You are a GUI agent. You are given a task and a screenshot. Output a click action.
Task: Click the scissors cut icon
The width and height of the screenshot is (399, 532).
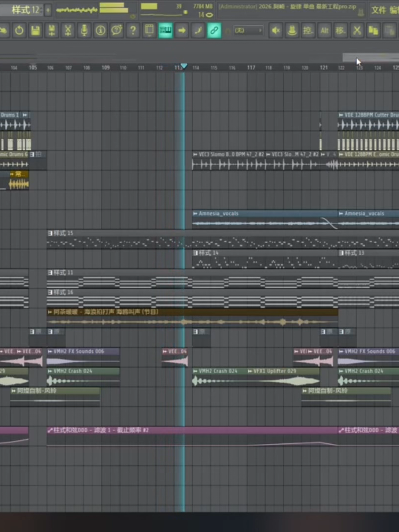pyautogui.click(x=357, y=30)
